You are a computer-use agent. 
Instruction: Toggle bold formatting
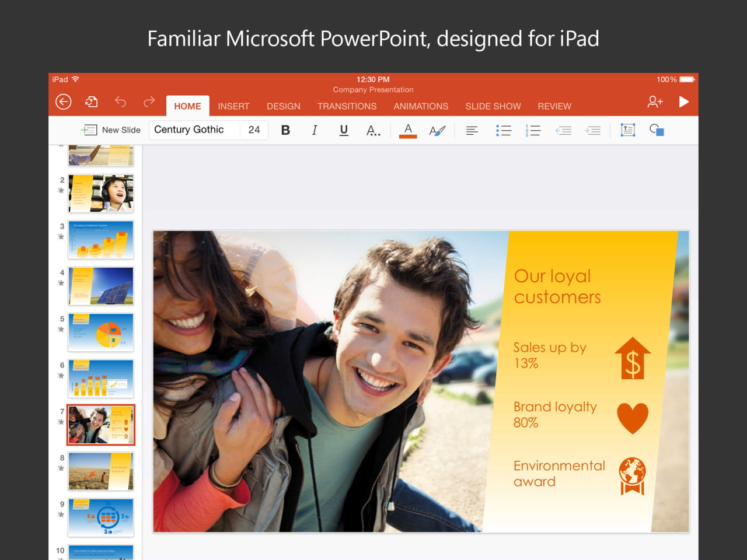[285, 130]
